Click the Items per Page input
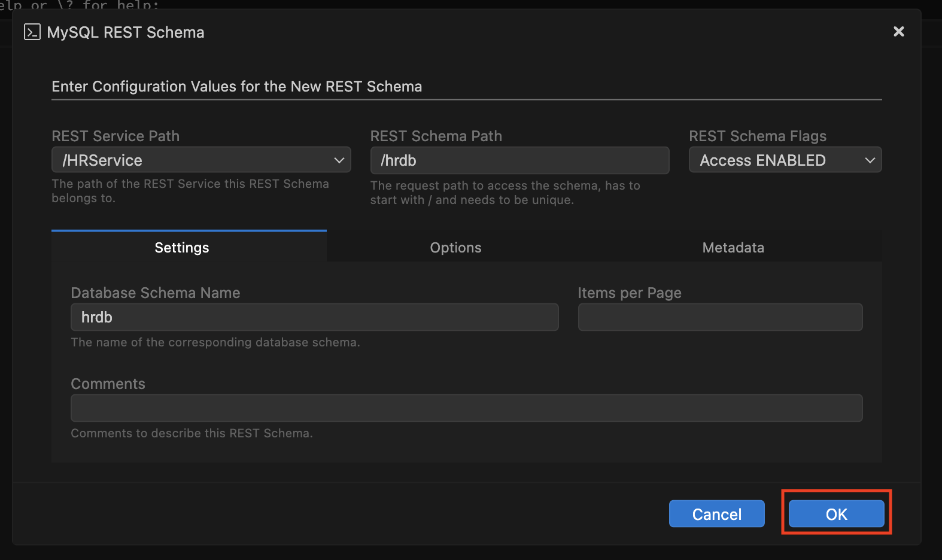 pyautogui.click(x=720, y=317)
